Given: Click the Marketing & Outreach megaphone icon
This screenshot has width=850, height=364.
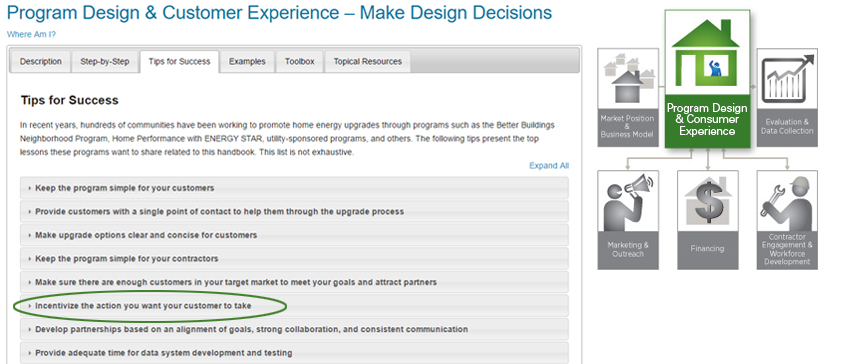Looking at the screenshot, I should click(x=628, y=201).
